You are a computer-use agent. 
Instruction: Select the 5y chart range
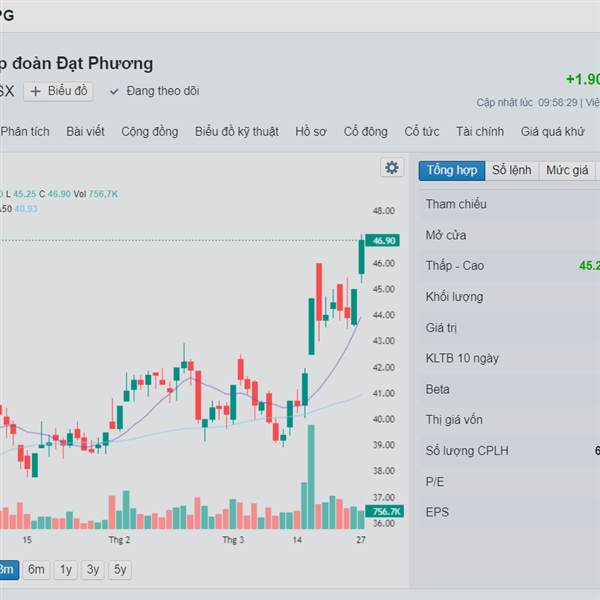(120, 570)
